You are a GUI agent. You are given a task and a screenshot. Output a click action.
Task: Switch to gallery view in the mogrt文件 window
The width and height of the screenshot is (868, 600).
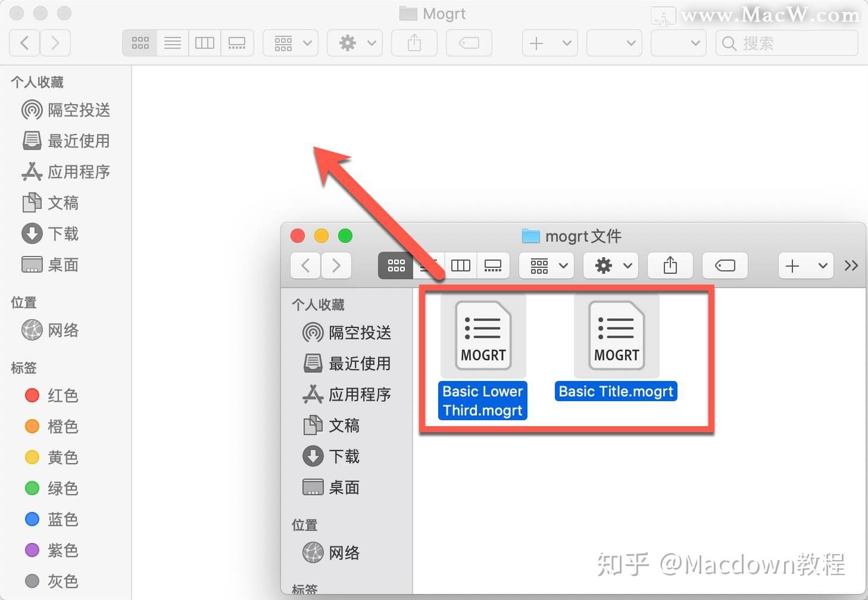pyautogui.click(x=493, y=265)
